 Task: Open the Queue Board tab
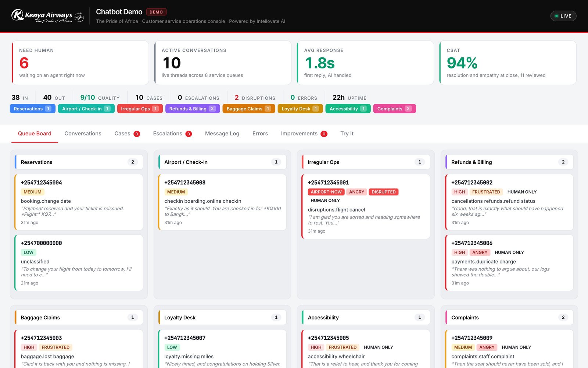point(35,134)
